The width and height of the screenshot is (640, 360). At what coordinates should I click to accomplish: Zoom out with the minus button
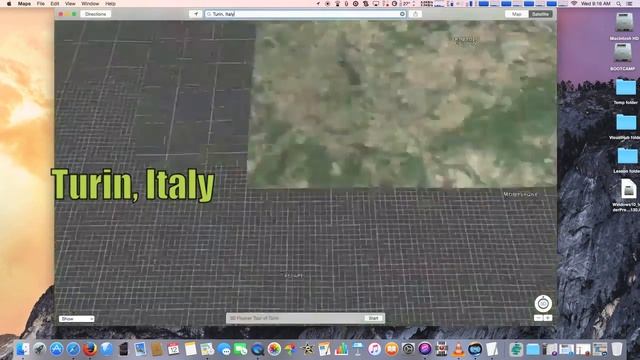(x=538, y=318)
